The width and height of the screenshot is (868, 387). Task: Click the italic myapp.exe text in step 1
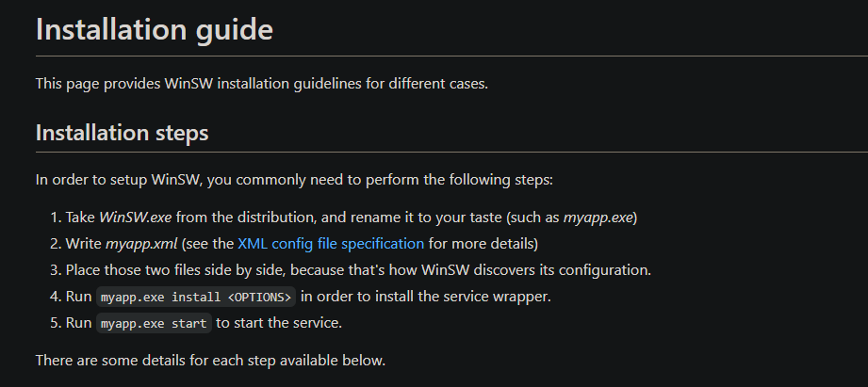click(598, 218)
